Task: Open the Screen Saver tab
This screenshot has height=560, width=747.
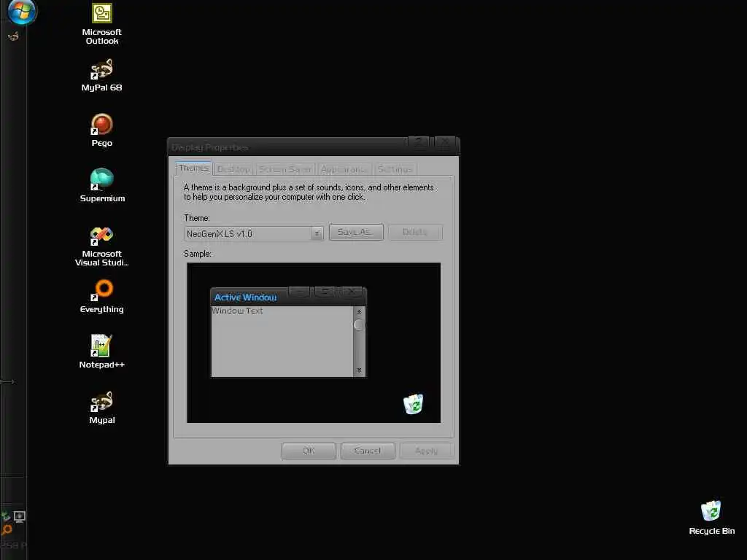Action: click(285, 169)
